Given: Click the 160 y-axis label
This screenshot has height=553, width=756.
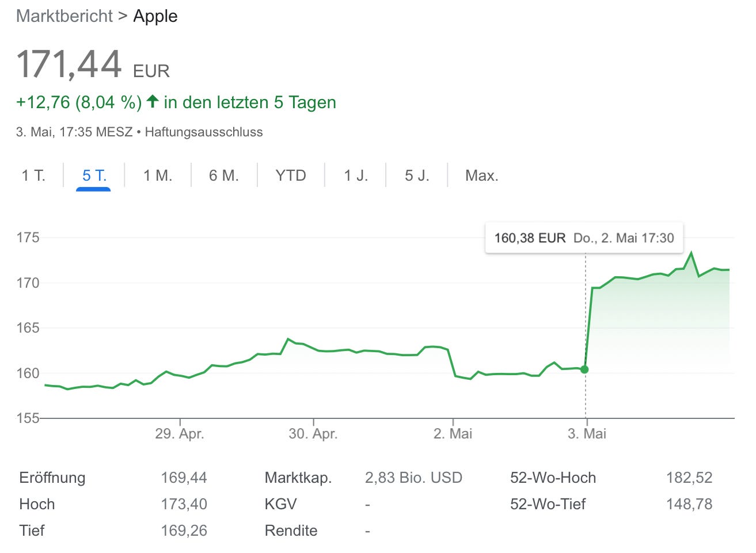Looking at the screenshot, I should click(28, 373).
